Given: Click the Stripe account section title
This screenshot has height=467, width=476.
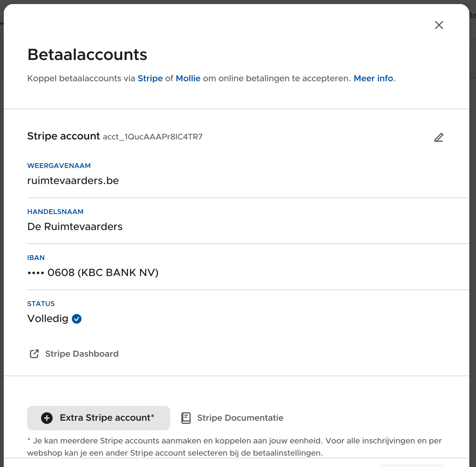Looking at the screenshot, I should [63, 136].
